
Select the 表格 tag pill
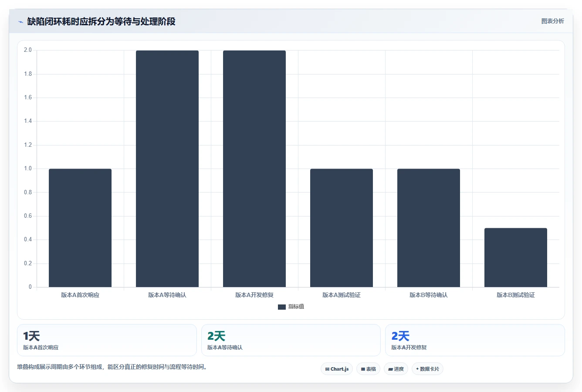click(x=368, y=369)
